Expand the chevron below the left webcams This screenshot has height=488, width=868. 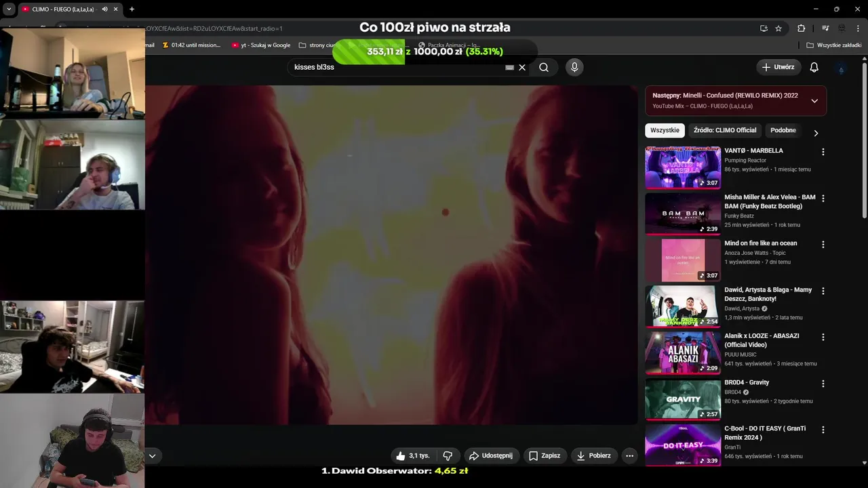(x=152, y=456)
